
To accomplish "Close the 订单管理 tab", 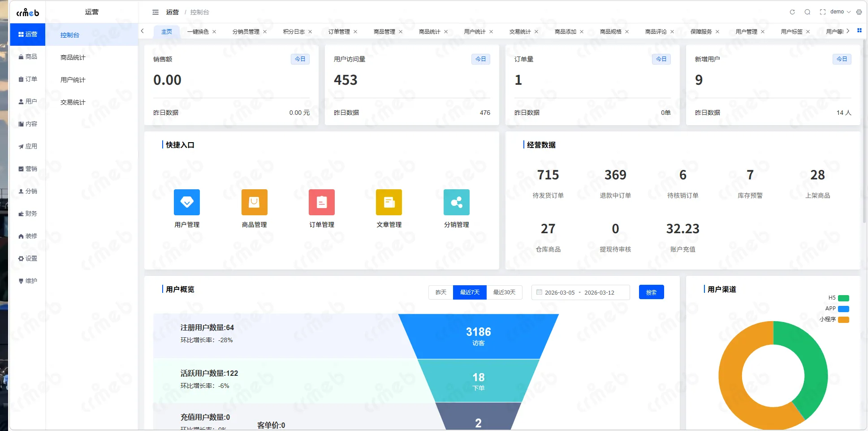I will [x=355, y=31].
